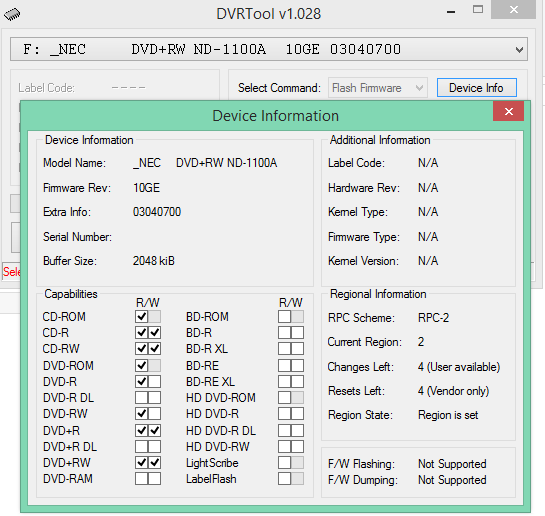545x516 pixels.
Task: Click the Label Code N/A value
Action: point(428,163)
